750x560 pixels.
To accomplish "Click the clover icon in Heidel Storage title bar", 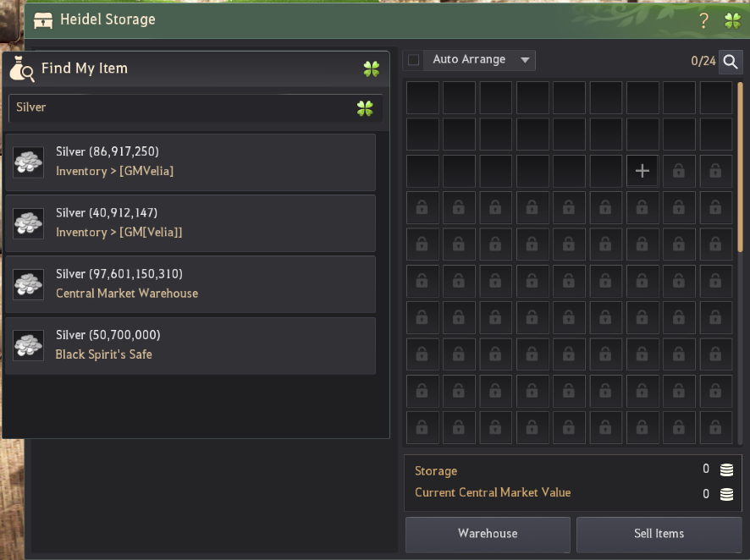I will coord(733,20).
